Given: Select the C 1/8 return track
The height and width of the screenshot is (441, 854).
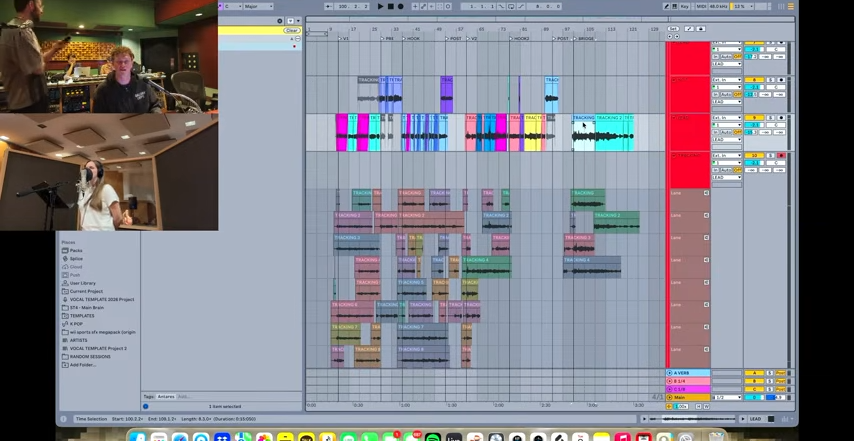Looking at the screenshot, I should [688, 389].
